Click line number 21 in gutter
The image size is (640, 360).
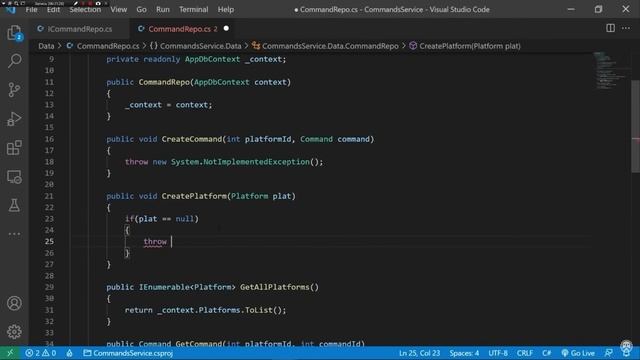(x=49, y=196)
